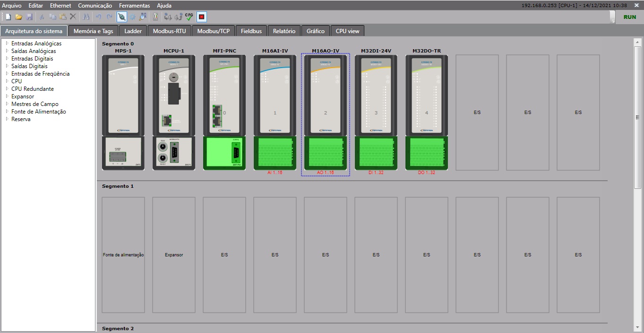Switch to the Ladder tab
The image size is (644, 333).
coord(133,31)
